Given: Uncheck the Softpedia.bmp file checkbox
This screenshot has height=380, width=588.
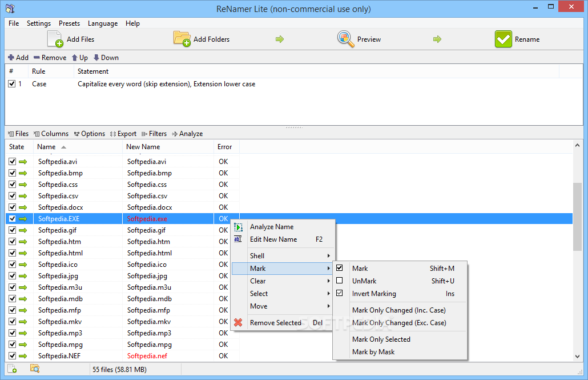Looking at the screenshot, I should click(x=13, y=173).
